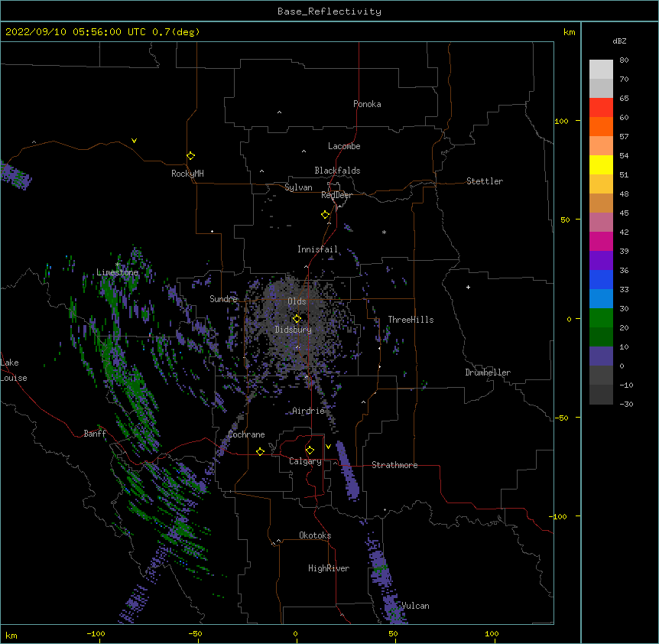Click the dBZ legend heading
The width and height of the screenshot is (659, 644).
tap(619, 41)
